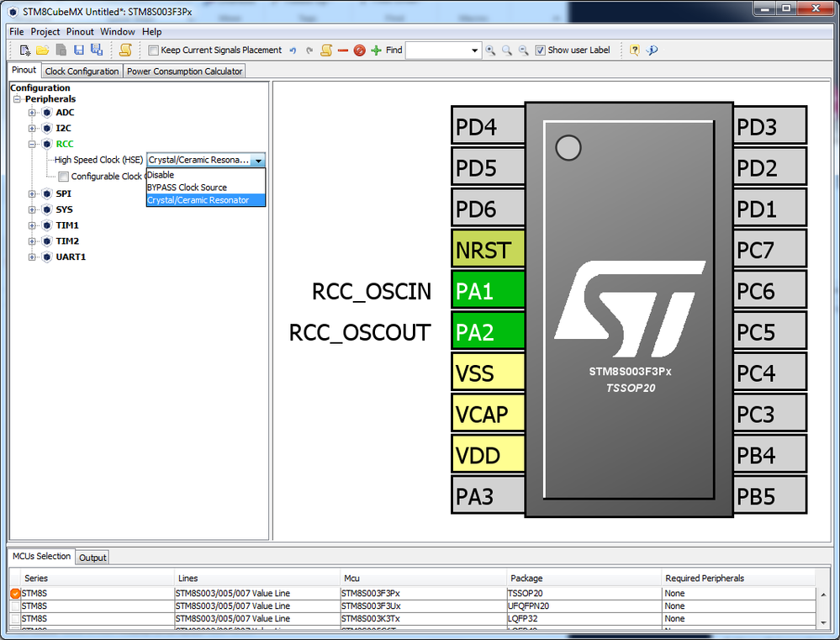The width and height of the screenshot is (840, 640).
Task: Undo with the blue arrow icon
Action: click(x=293, y=50)
